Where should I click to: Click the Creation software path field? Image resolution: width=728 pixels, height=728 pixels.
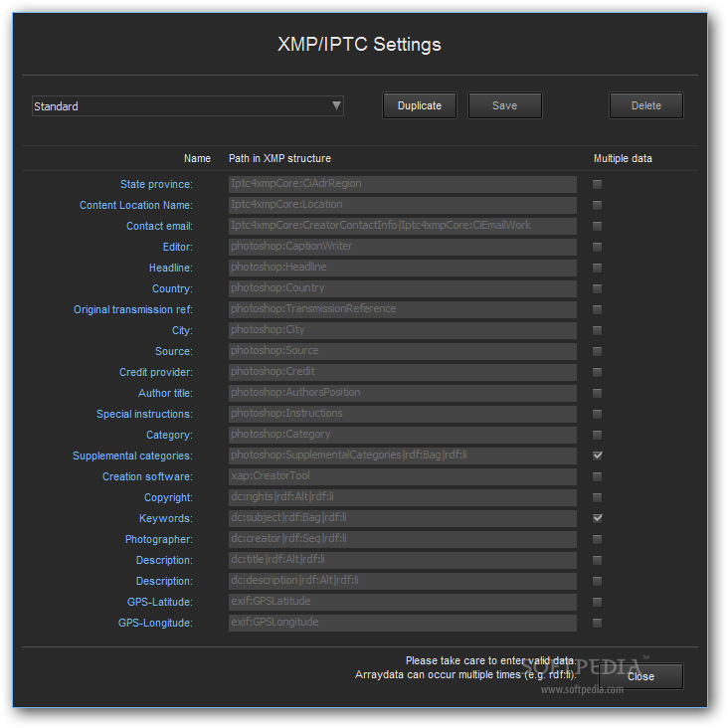click(403, 476)
